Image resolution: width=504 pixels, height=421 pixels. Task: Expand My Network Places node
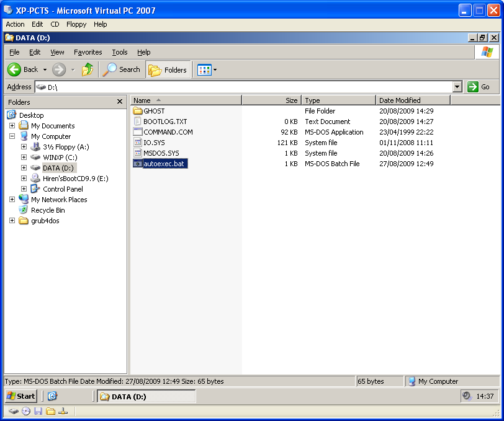click(12, 200)
